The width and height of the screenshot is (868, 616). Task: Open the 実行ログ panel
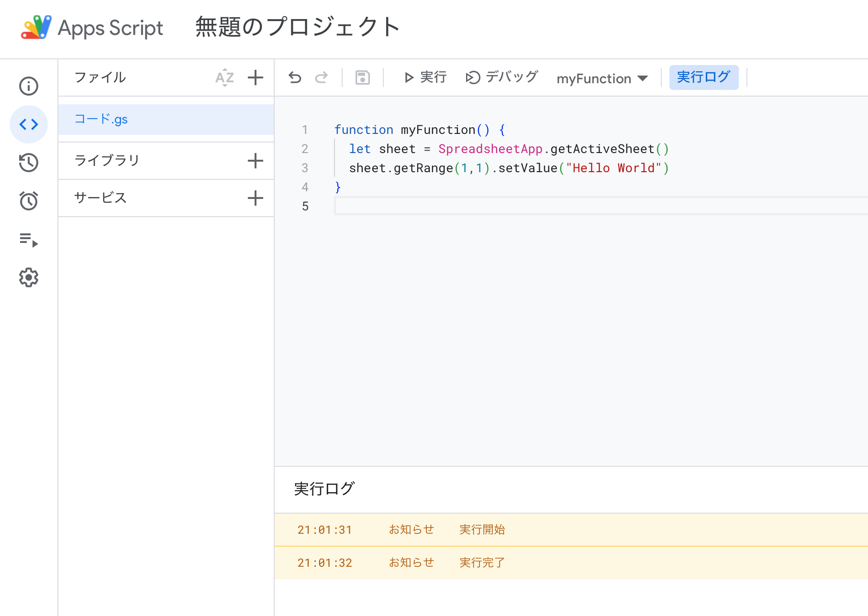[703, 77]
